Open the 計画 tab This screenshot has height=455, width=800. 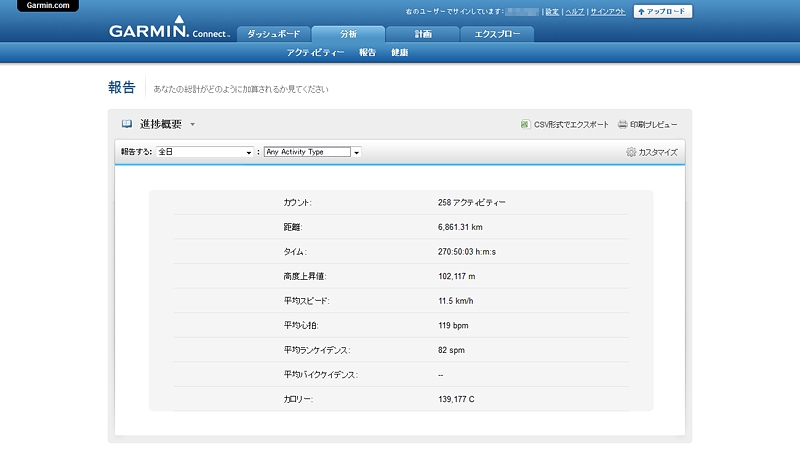423,34
